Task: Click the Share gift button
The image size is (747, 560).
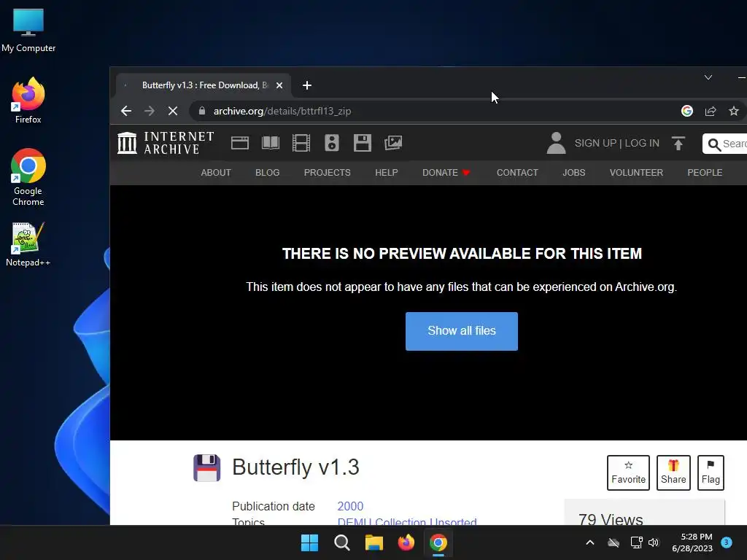Action: click(x=673, y=472)
